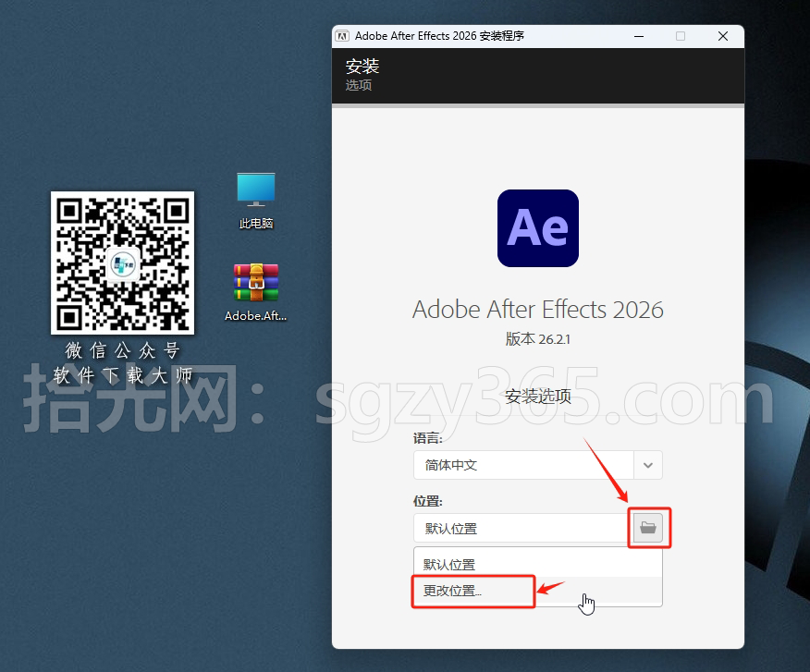Select the Adobe.Aft... WinRAR archive on the desktop
Screen dimensions: 810x672
pyautogui.click(x=256, y=292)
